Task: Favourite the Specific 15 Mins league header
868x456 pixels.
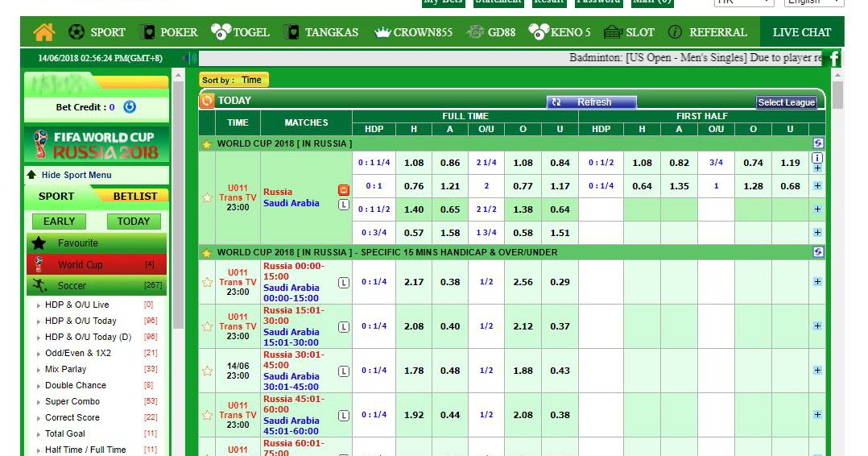Action: pos(206,253)
